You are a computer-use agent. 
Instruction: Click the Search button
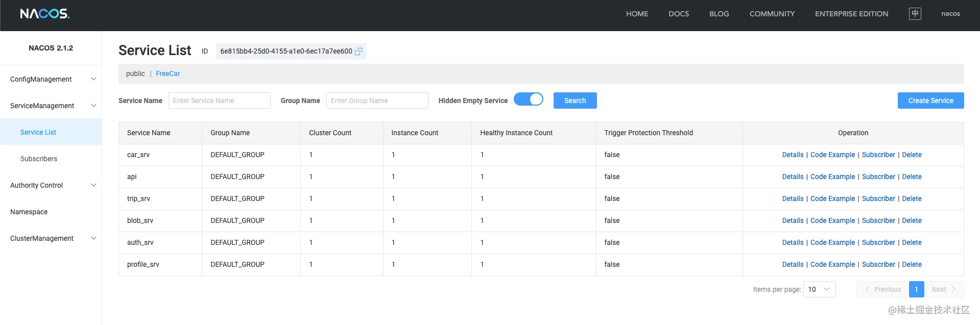[x=575, y=101]
